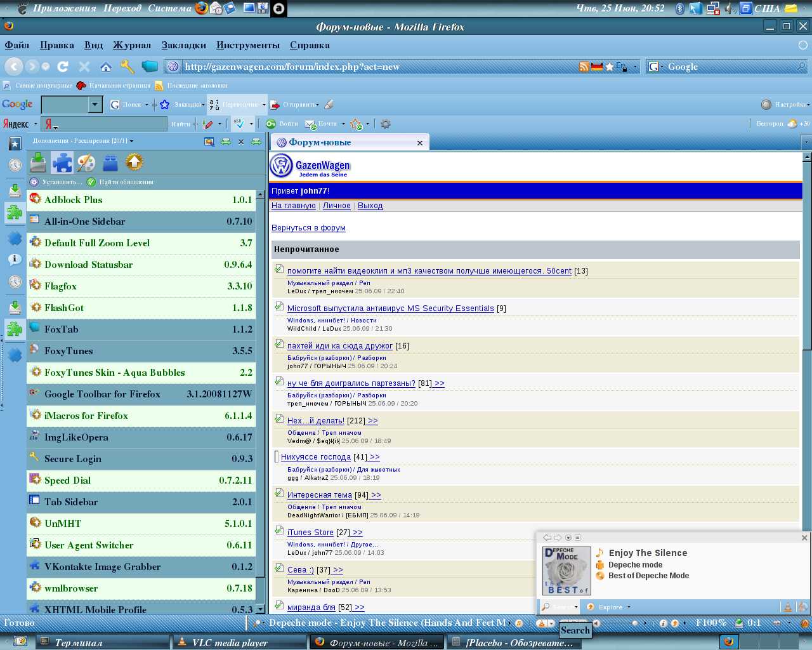
Task: Open FoxyTunes player selection dropdown arrow
Action: pyautogui.click(x=552, y=623)
